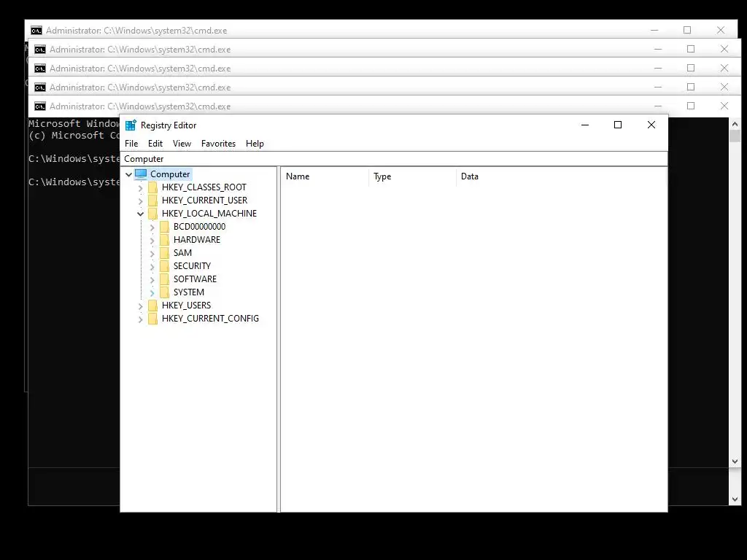
Task: Expand the HKEY_CLASSES_ROOT key
Action: (141, 187)
